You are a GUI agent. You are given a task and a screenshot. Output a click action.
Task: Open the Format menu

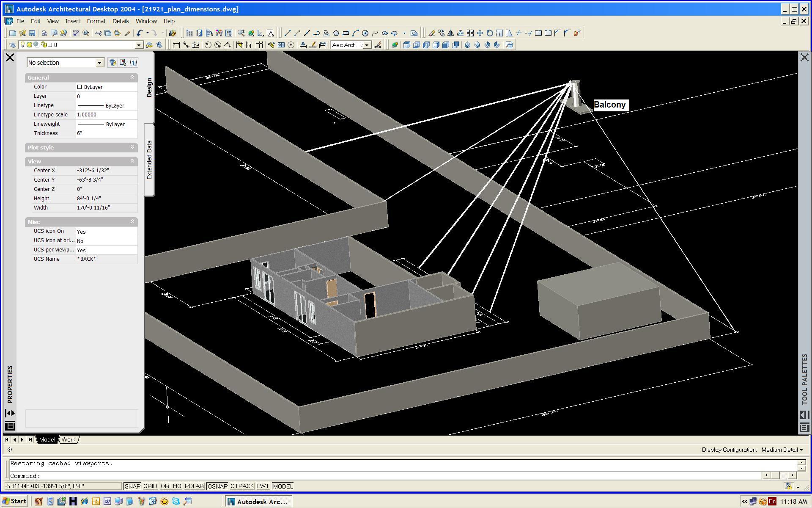click(x=96, y=21)
